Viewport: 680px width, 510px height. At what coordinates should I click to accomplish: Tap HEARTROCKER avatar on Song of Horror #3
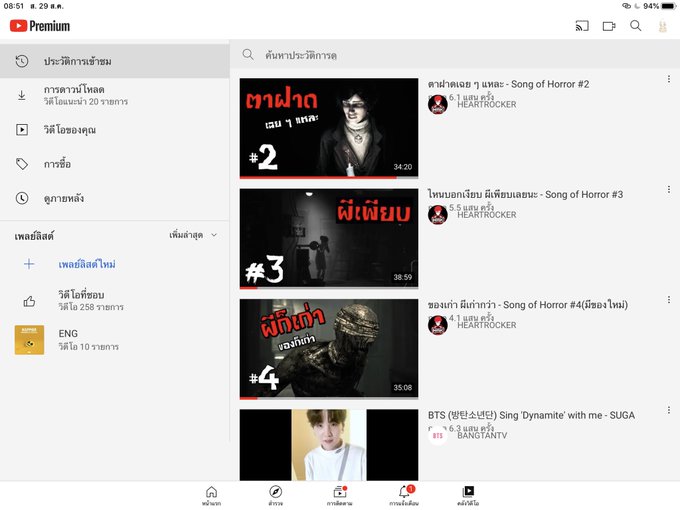pyautogui.click(x=438, y=215)
